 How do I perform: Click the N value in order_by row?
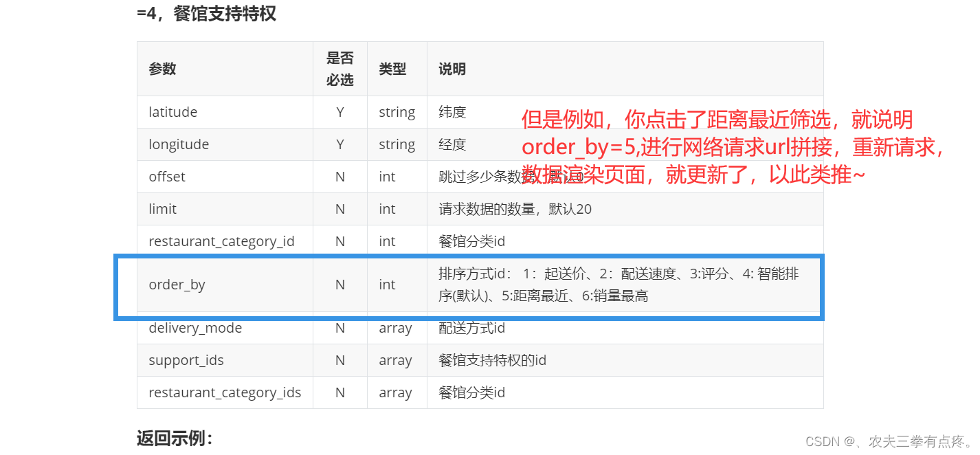[339, 285]
